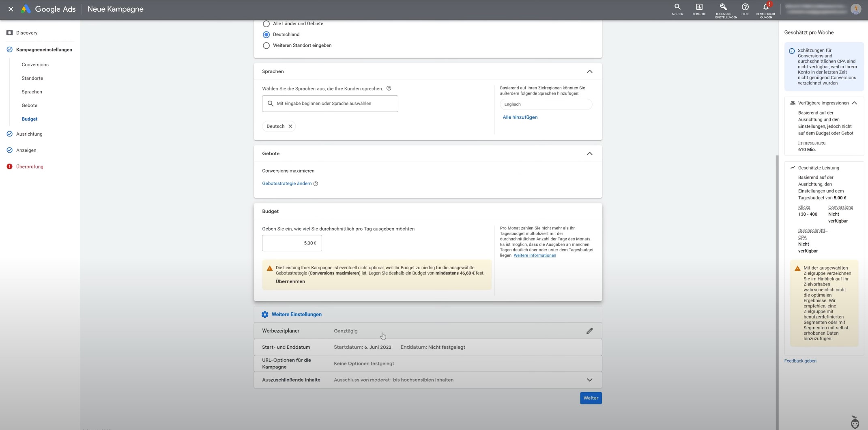Click the pencil icon for Werbezeitplaner

589,331
